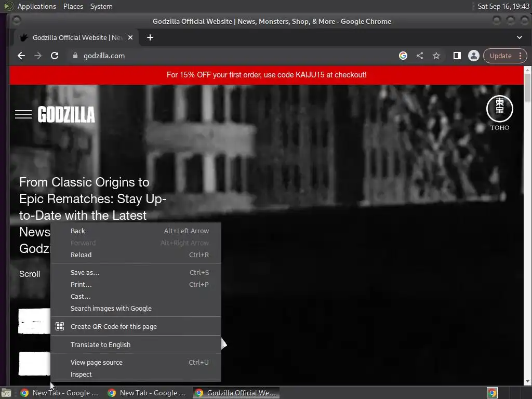Share this page using the share icon
Screen dimensions: 532x399
[420, 56]
